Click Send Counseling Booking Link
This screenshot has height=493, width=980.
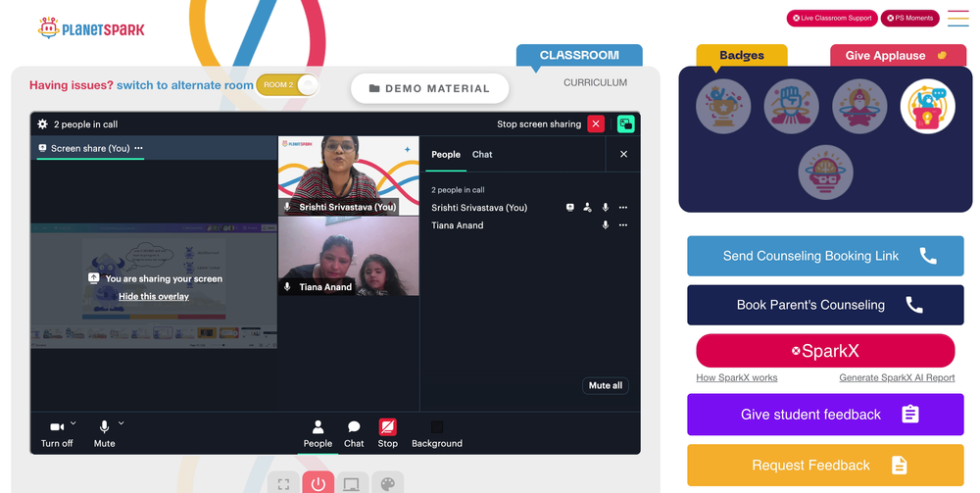coord(825,256)
